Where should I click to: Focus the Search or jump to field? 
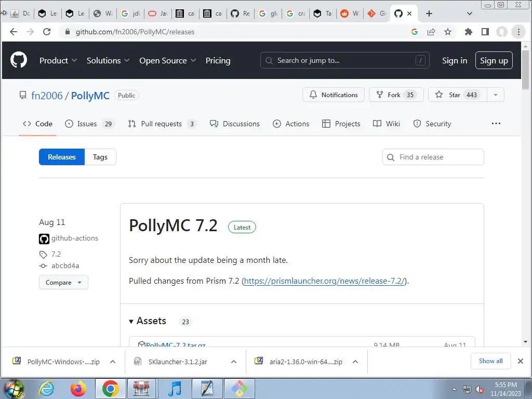[x=345, y=60]
